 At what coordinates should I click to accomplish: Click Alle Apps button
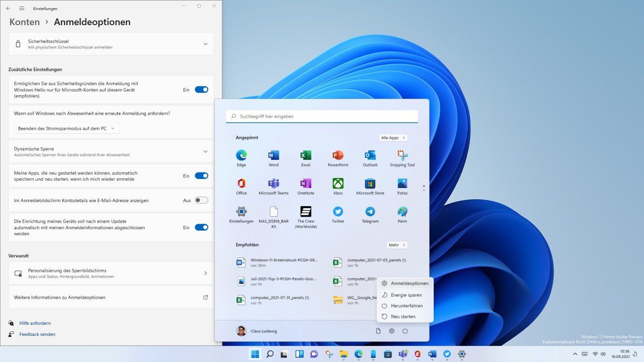click(x=393, y=138)
